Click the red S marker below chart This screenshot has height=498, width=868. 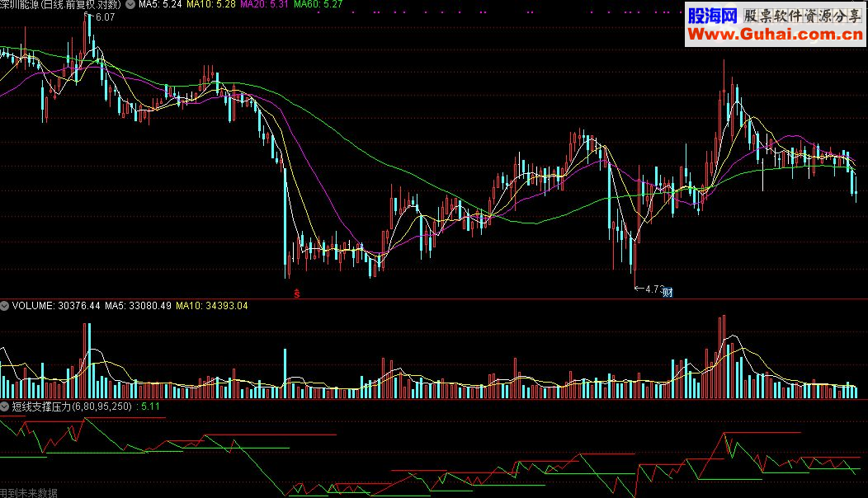coord(297,294)
